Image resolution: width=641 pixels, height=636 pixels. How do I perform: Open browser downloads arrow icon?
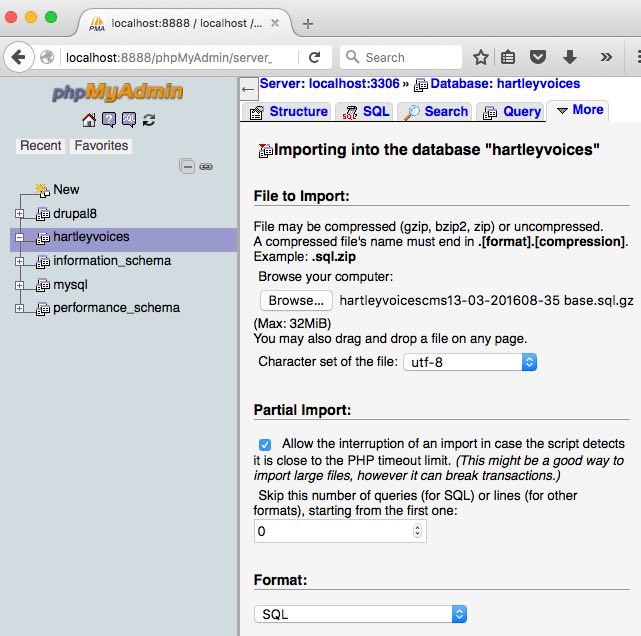[x=569, y=57]
